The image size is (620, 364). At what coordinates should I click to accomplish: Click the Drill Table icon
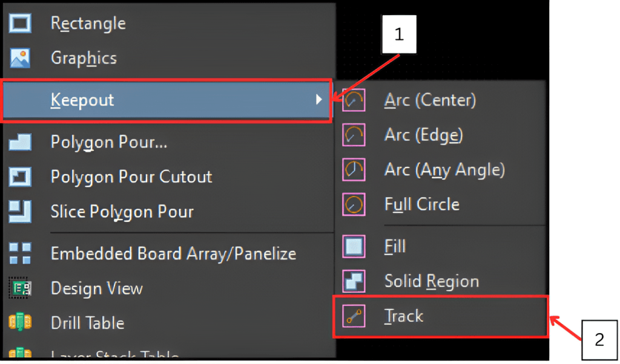click(x=20, y=323)
